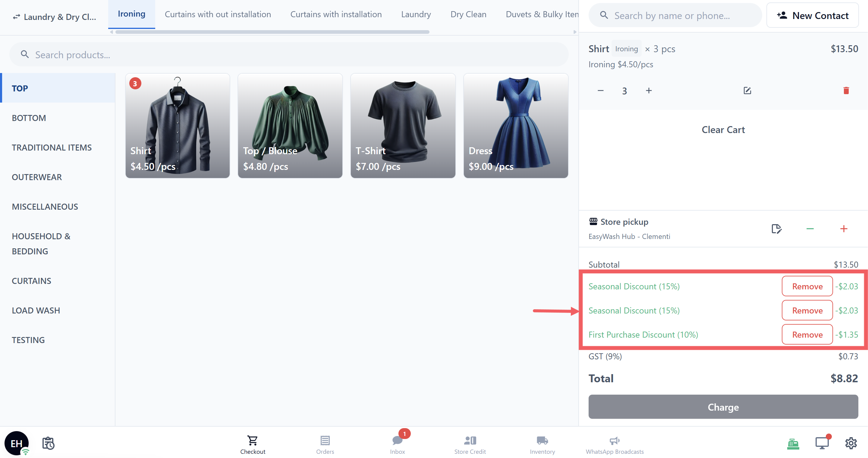Delete the Shirt from the cart

point(846,91)
